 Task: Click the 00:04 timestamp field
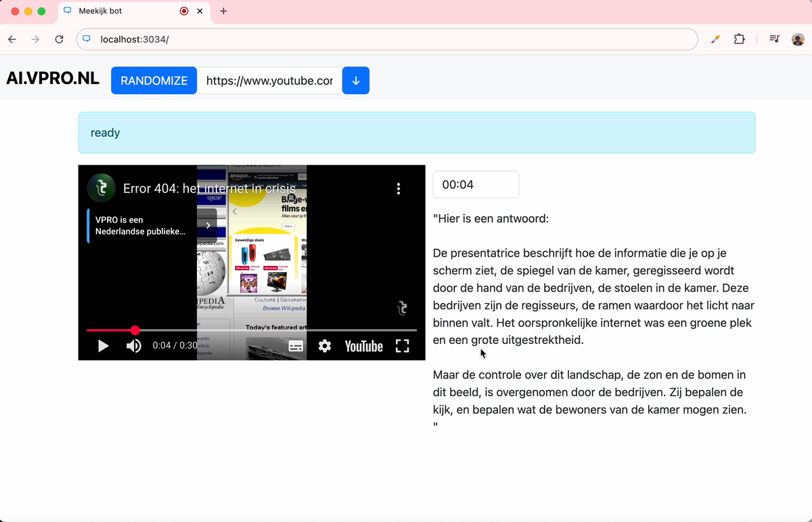point(476,185)
